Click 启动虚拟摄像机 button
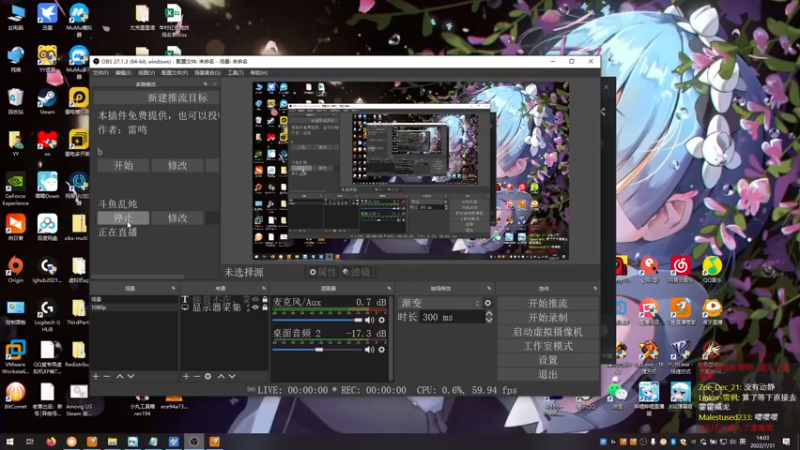 pos(548,332)
